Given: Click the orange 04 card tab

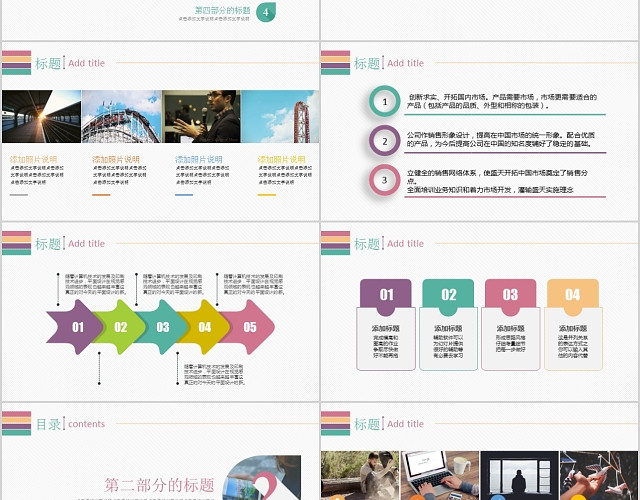Looking at the screenshot, I should [573, 297].
